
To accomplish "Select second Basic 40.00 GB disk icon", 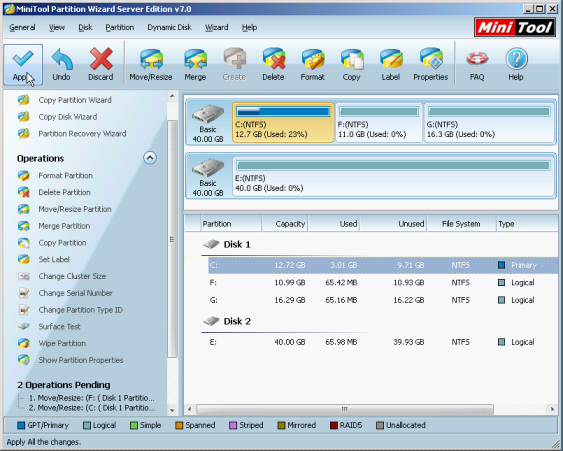I will [x=208, y=177].
